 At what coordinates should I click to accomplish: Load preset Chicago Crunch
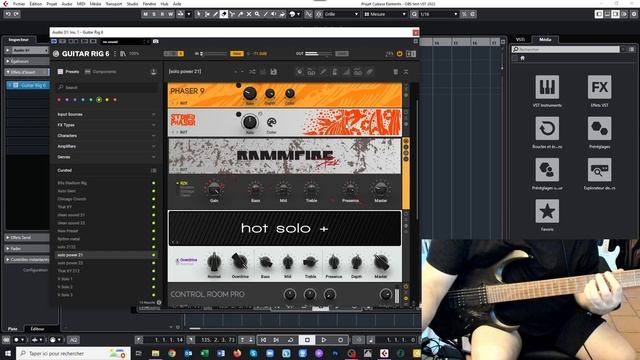click(72, 199)
